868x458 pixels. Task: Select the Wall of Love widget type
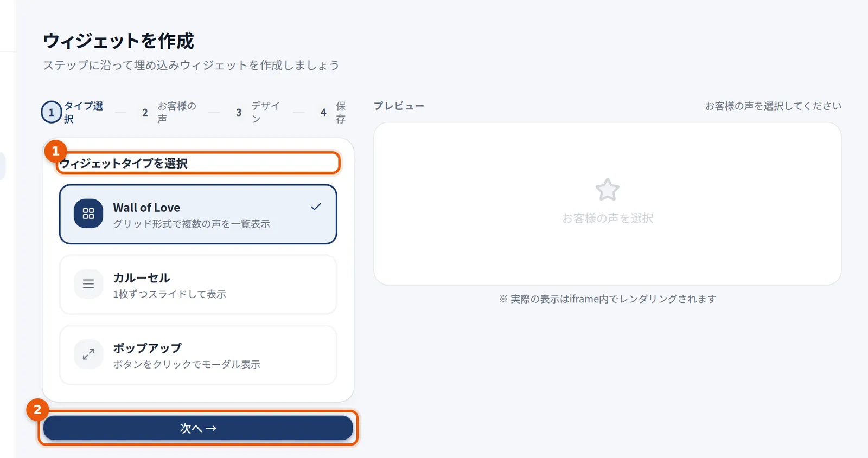198,214
